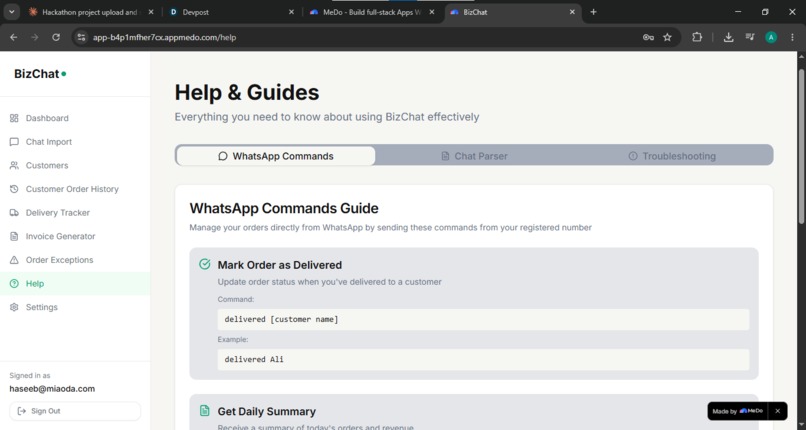806x430 pixels.
Task: Close the Hackathon project upload tab
Action: point(151,12)
